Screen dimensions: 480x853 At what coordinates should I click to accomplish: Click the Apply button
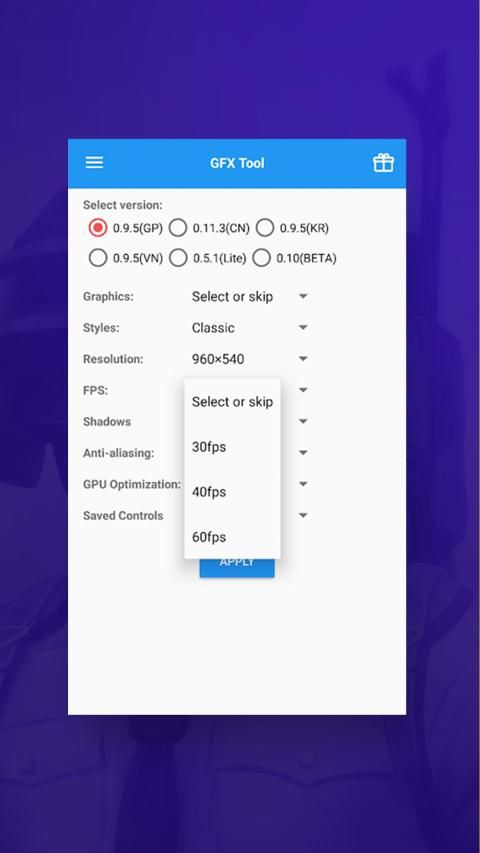237,568
